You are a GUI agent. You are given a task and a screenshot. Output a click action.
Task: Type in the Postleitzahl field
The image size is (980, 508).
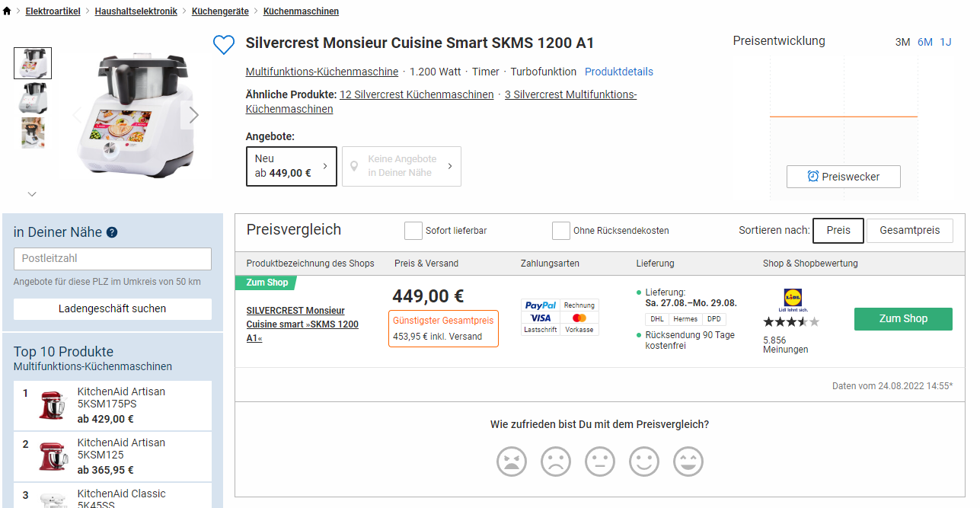(x=113, y=258)
